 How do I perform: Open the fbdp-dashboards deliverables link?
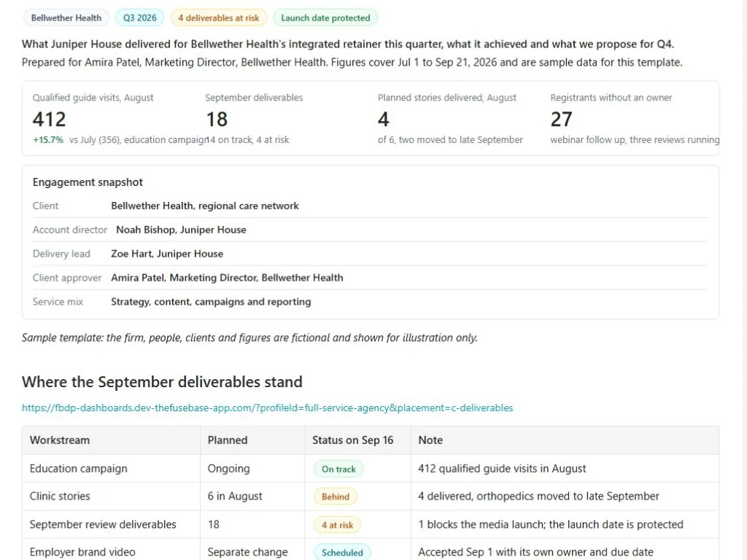coord(267,408)
